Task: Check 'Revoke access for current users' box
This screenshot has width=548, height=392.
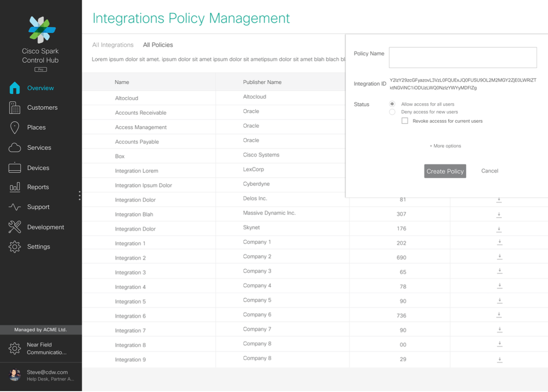Action: [x=405, y=121]
